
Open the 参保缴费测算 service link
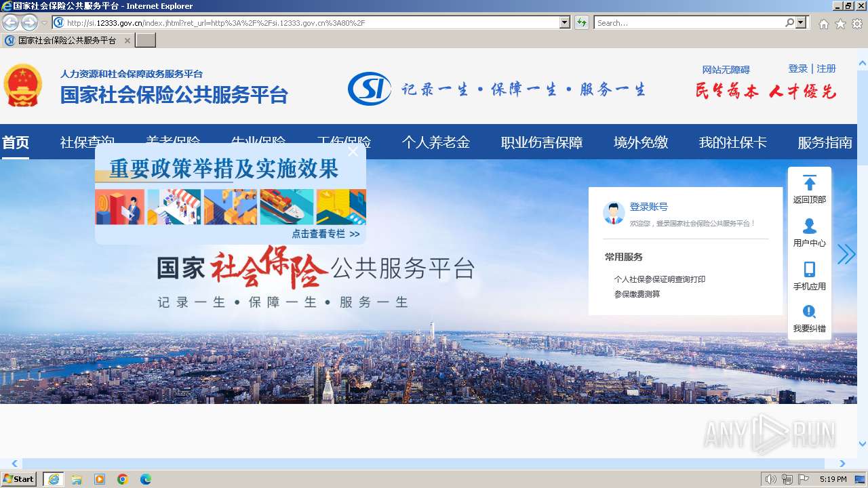[x=637, y=294]
